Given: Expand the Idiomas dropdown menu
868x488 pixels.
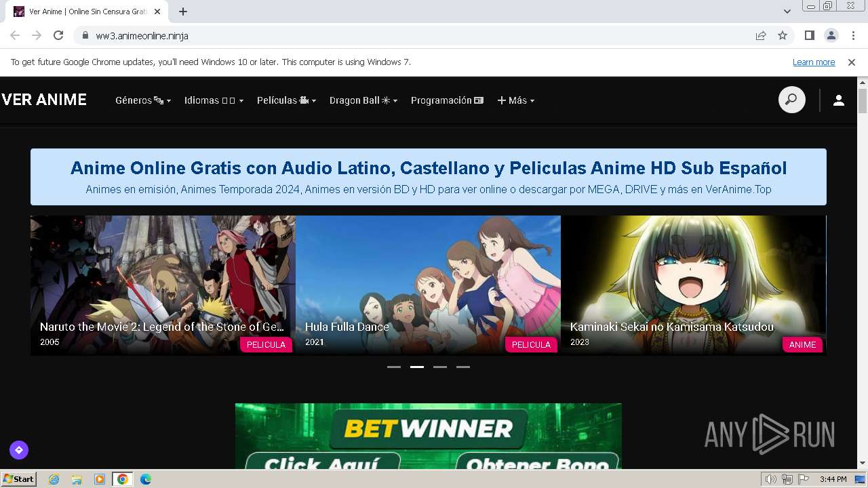Looking at the screenshot, I should [x=214, y=100].
